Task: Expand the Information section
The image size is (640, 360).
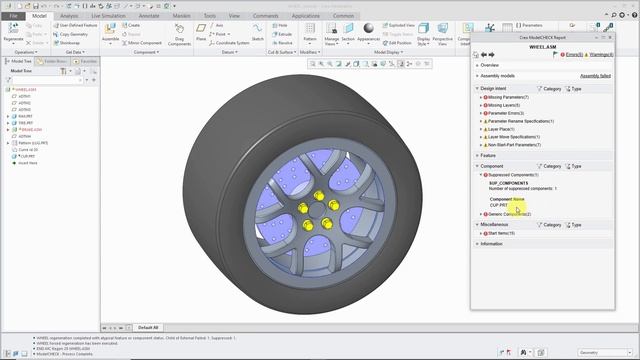Action: click(x=477, y=244)
